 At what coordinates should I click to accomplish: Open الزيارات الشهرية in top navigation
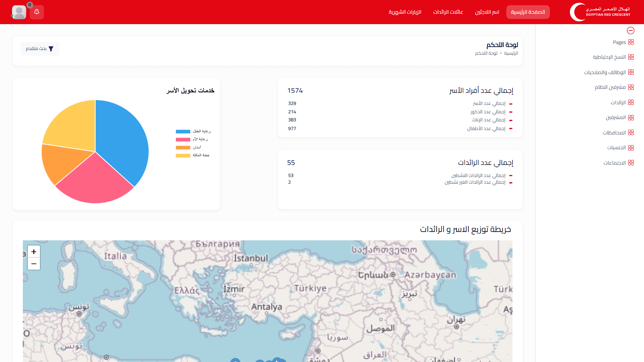point(405,12)
